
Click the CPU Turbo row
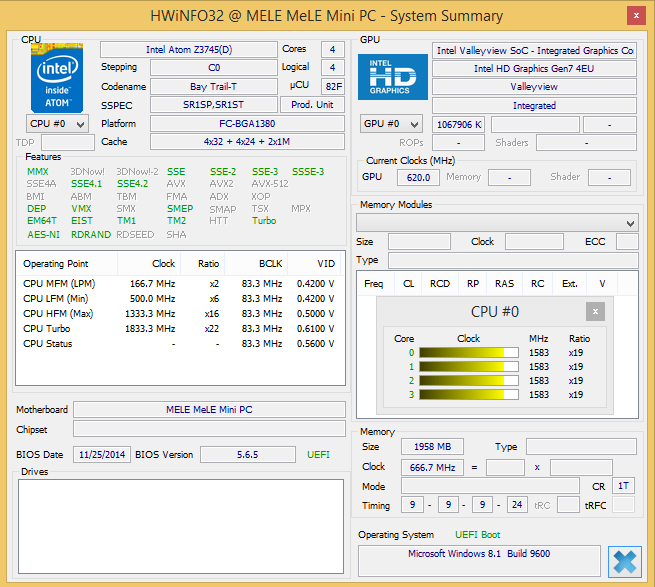pyautogui.click(x=179, y=328)
